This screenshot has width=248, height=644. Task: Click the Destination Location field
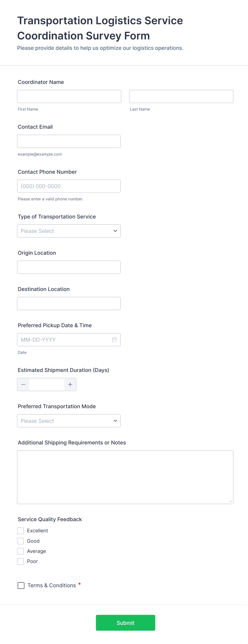tap(69, 303)
